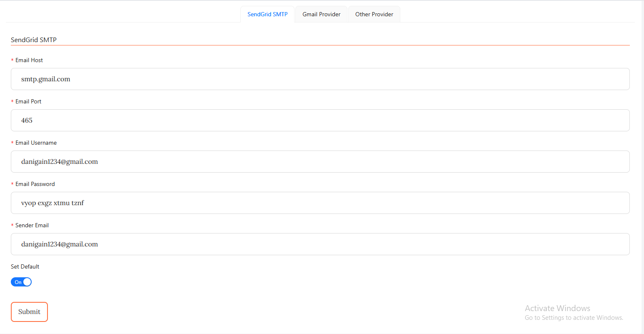
Task: Click the Activate Windows watermark title
Action: coord(557,309)
